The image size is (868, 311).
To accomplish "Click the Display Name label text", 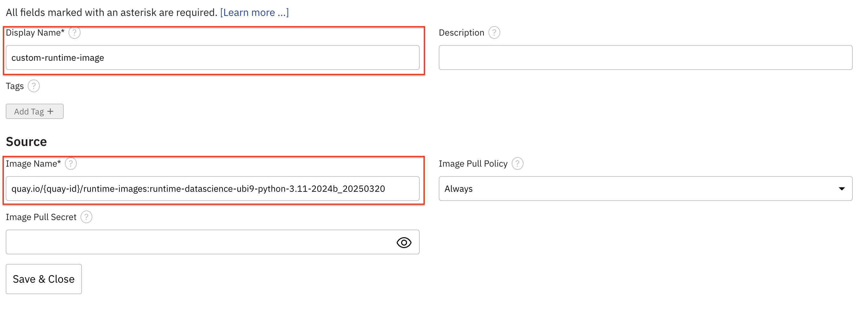I will 35,33.
